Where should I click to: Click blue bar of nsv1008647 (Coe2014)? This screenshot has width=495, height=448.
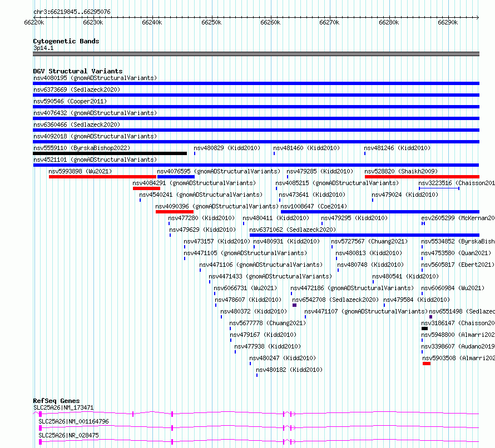tap(380, 212)
